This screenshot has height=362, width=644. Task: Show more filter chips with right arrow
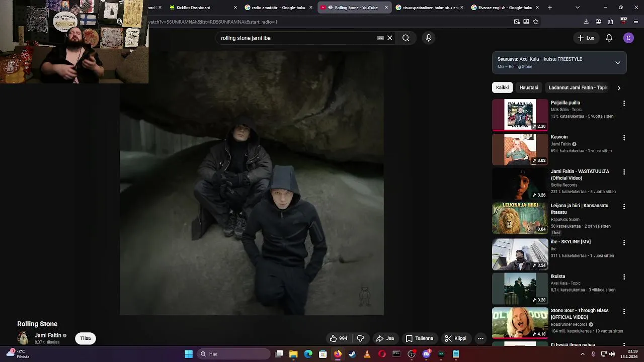(x=618, y=88)
